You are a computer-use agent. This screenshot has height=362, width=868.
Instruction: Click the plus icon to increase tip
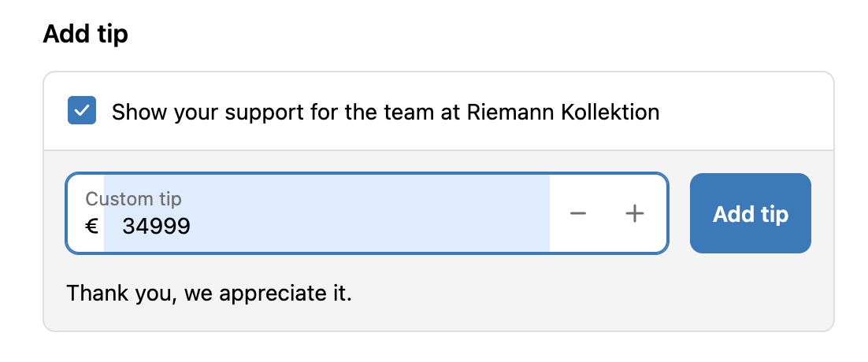(x=635, y=214)
